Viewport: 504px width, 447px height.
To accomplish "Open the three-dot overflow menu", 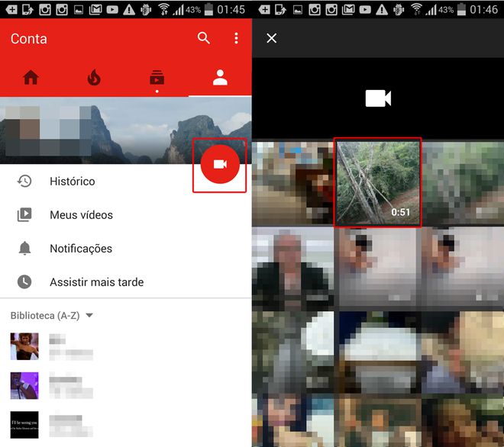I will tap(236, 38).
